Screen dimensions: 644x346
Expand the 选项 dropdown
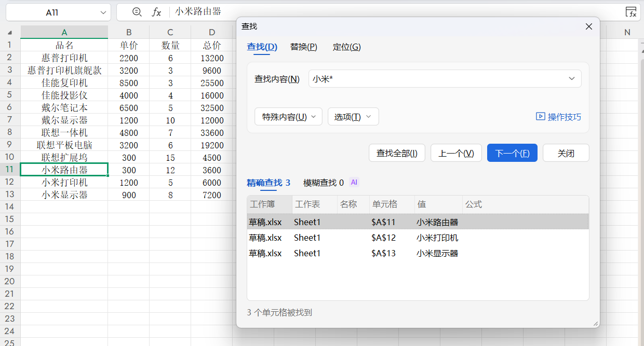click(x=353, y=117)
